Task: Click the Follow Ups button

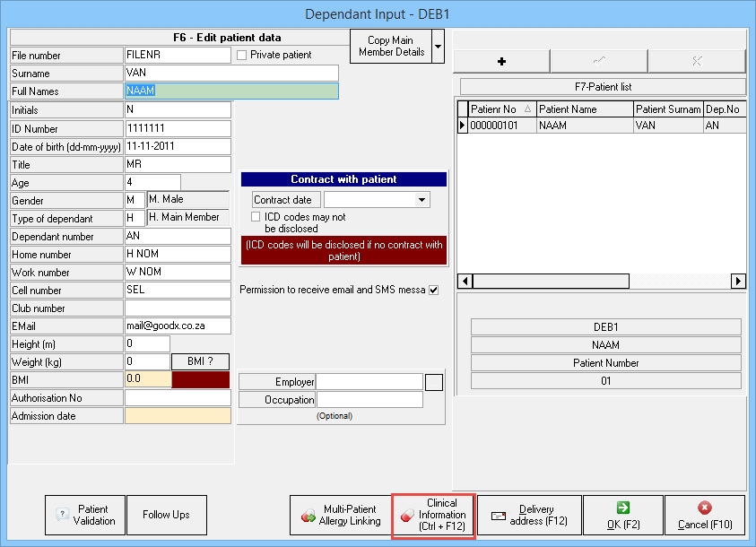Action: click(x=167, y=516)
